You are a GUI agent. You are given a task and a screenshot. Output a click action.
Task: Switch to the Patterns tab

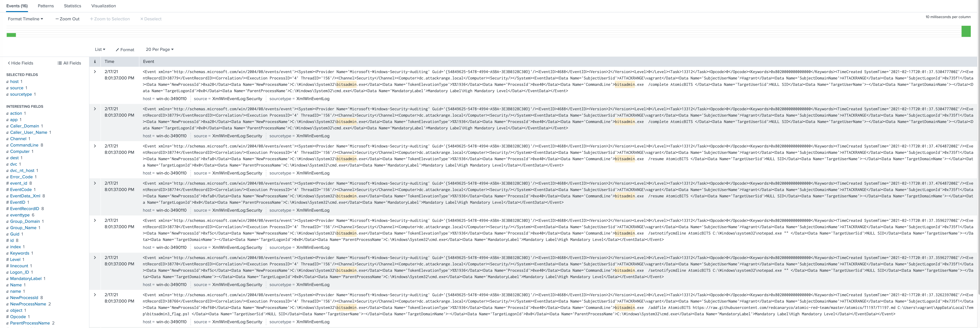[46, 6]
